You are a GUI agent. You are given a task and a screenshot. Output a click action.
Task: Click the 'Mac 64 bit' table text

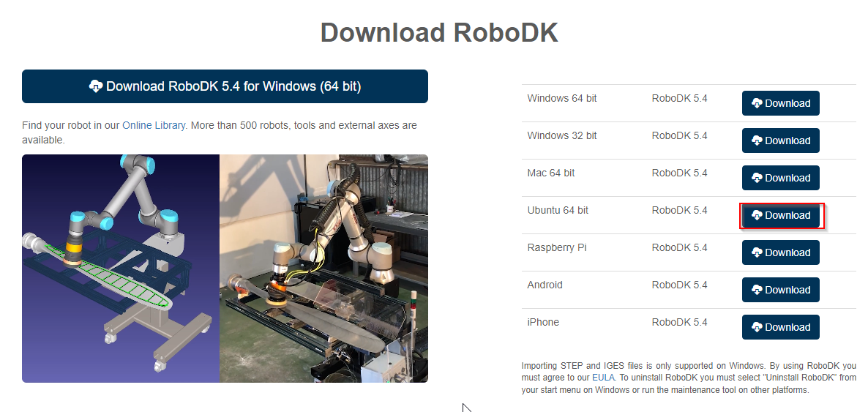click(551, 173)
